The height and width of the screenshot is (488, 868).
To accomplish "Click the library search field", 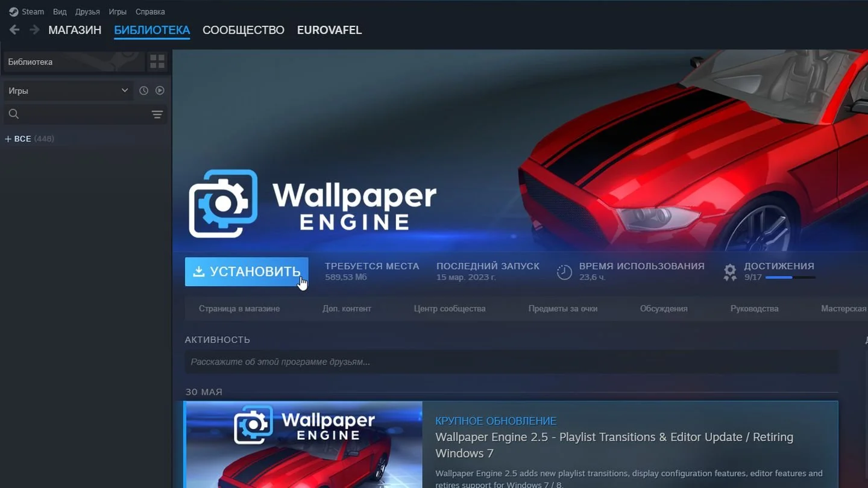I will click(x=78, y=114).
